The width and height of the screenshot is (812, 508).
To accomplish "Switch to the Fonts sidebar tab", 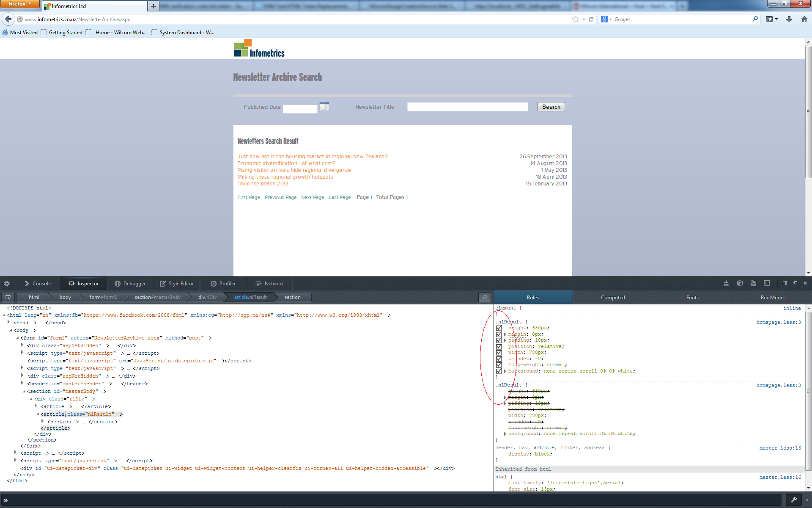I will 692,298.
